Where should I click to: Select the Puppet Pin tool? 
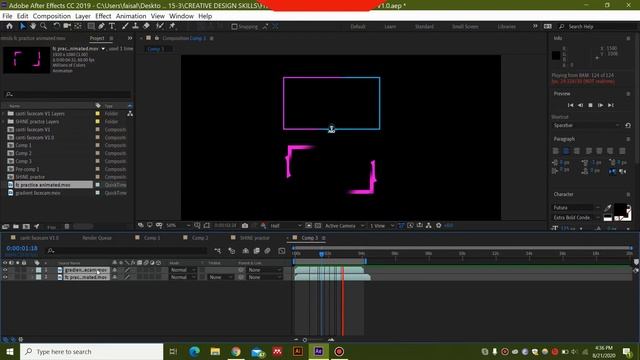tap(173, 26)
